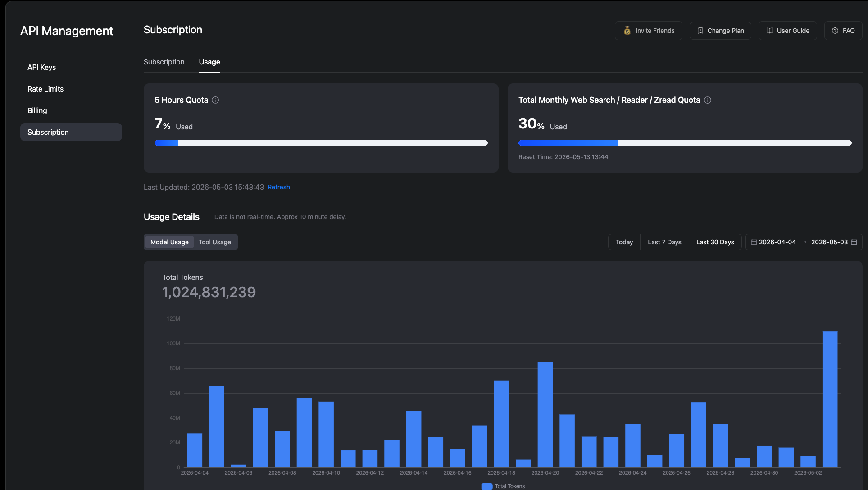The height and width of the screenshot is (490, 868).
Task: Filter usage to Today
Action: (624, 242)
